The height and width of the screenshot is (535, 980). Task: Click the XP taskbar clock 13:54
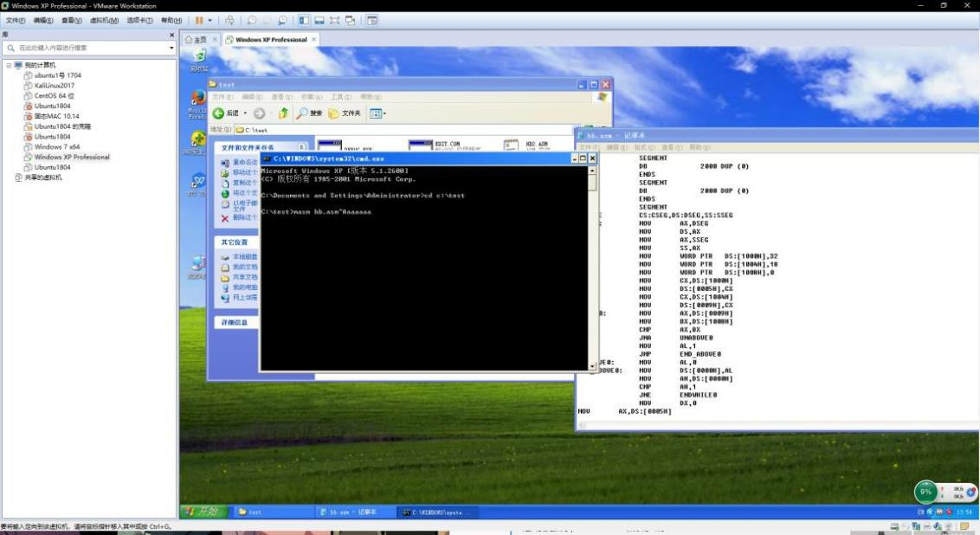click(x=964, y=512)
